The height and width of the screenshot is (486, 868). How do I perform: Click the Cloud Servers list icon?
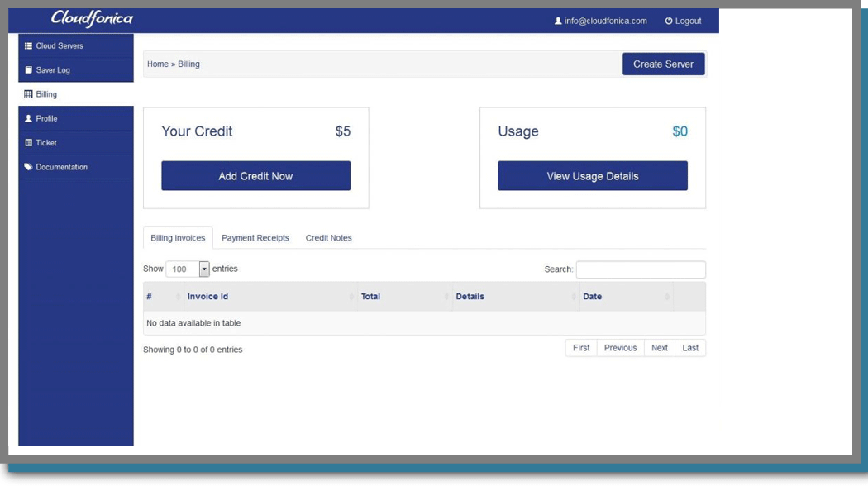(x=28, y=46)
